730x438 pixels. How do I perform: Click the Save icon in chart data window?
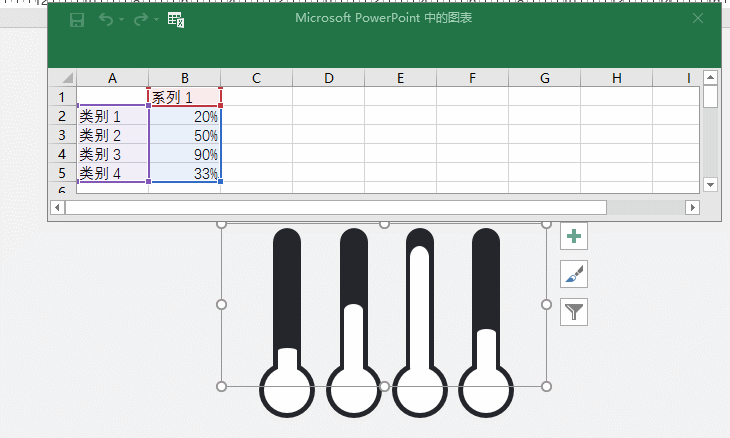tap(77, 20)
